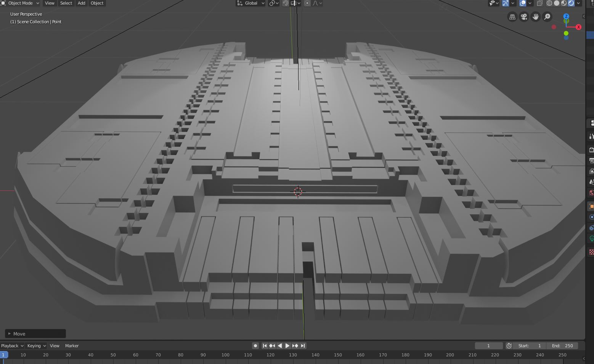Click the hand icon to pan the view

pos(536,17)
